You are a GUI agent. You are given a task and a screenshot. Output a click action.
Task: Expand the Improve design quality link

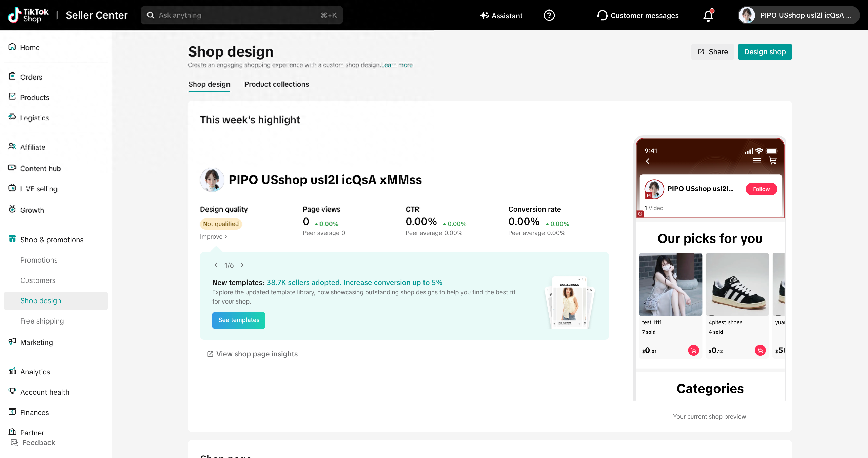(214, 237)
